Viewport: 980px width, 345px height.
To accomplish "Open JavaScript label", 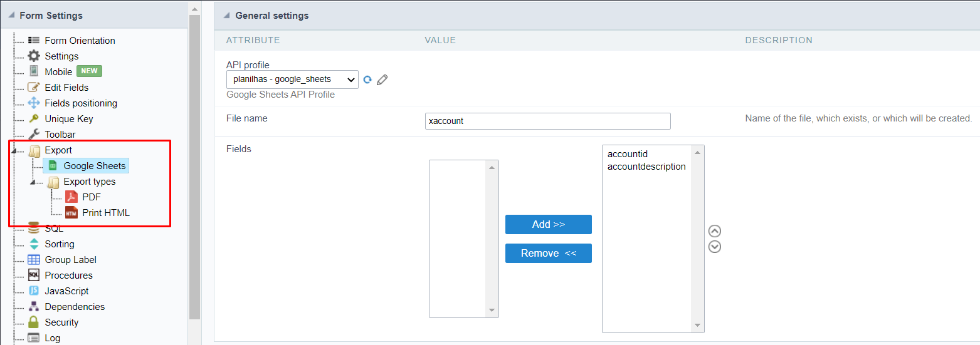I will 66,291.
